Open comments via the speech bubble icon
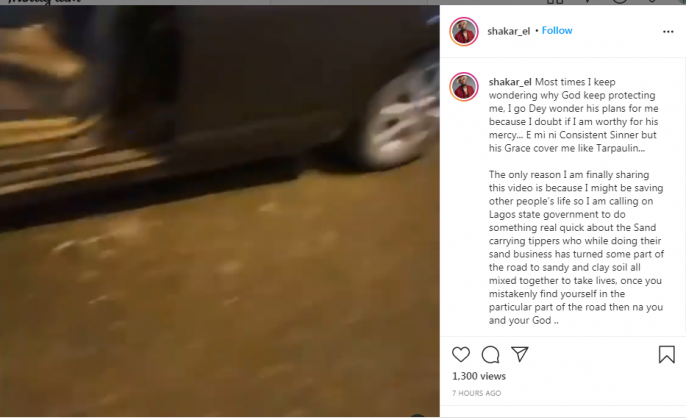Viewport: 686px width, 420px height. click(490, 355)
